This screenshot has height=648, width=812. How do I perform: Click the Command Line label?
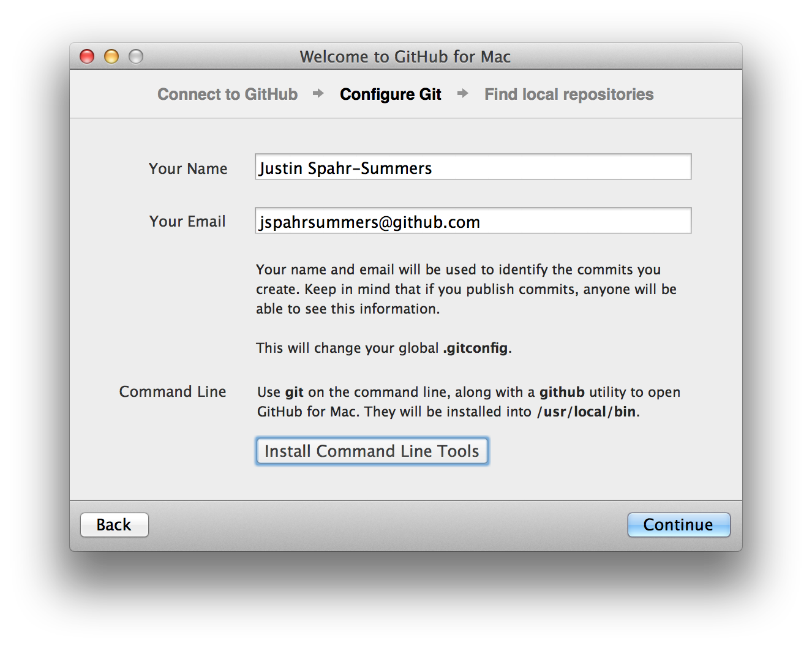tap(173, 392)
